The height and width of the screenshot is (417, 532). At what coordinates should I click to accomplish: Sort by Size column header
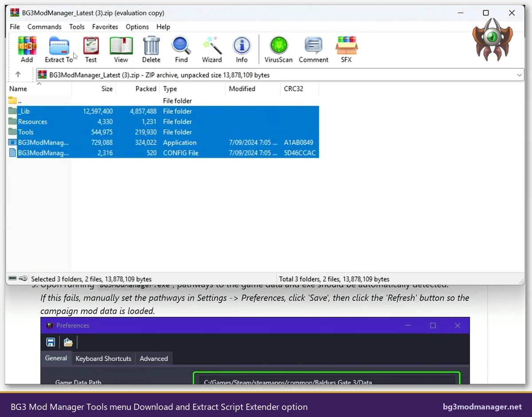94,89
